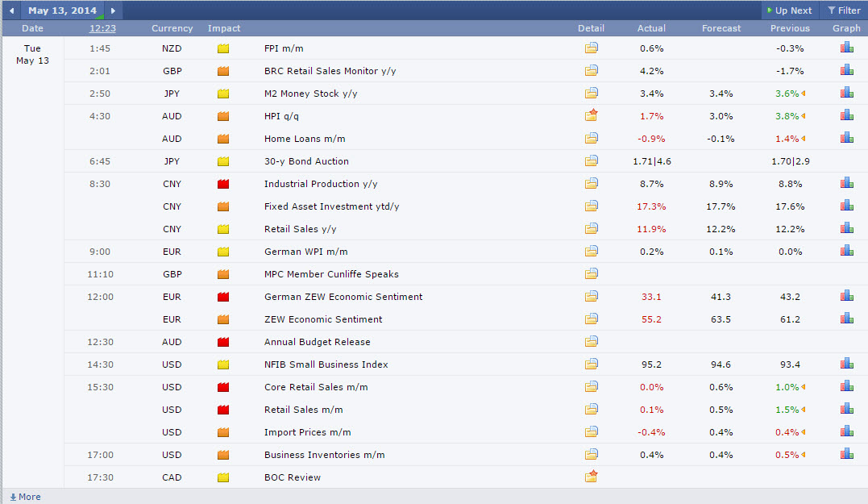Show graph for NFIB Small Business Index
The image size is (868, 504).
click(x=846, y=364)
